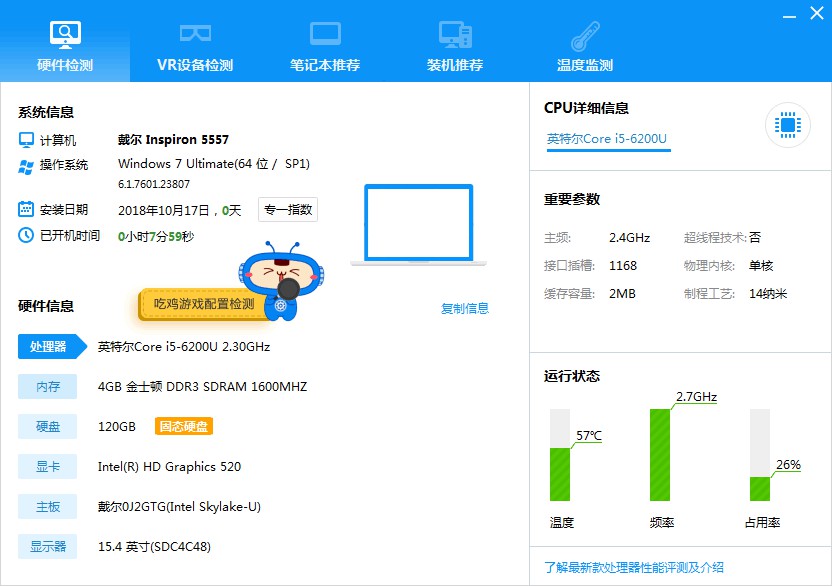Click 戴尔0J2GTG(Intel Skylake-U) motherboard text
The width and height of the screenshot is (832, 586).
(179, 507)
